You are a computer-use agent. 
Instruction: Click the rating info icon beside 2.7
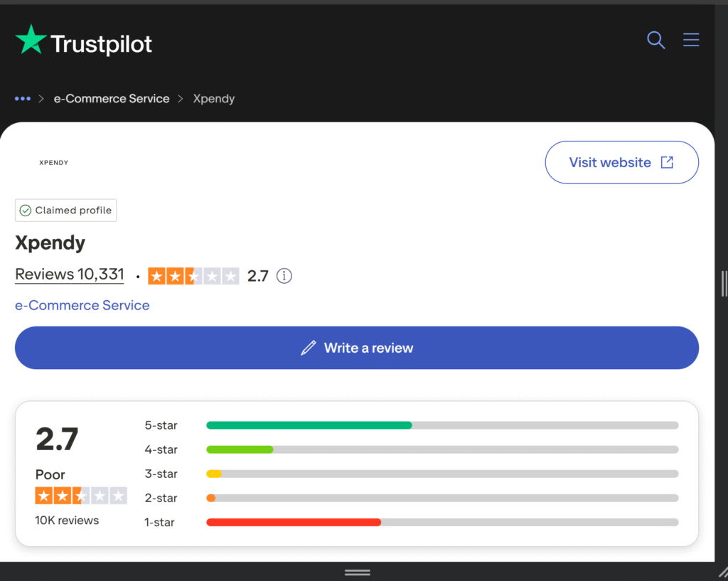tap(284, 276)
